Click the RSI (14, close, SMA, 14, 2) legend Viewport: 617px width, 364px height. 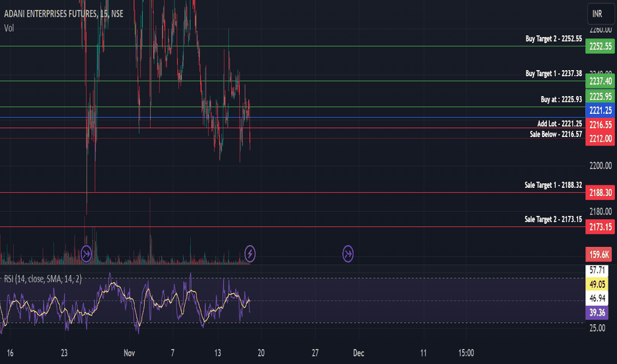tap(43, 279)
